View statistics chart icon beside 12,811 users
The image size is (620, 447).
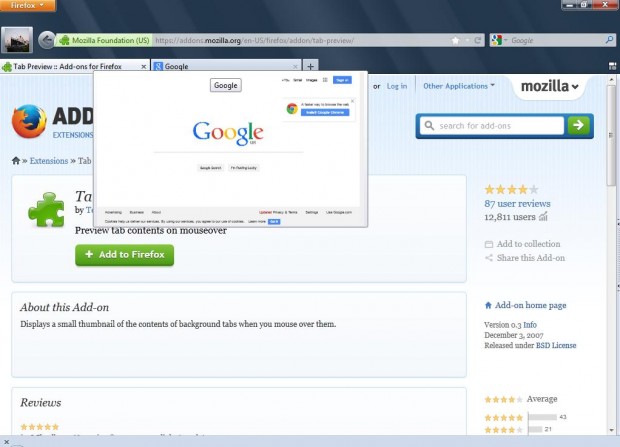click(543, 216)
